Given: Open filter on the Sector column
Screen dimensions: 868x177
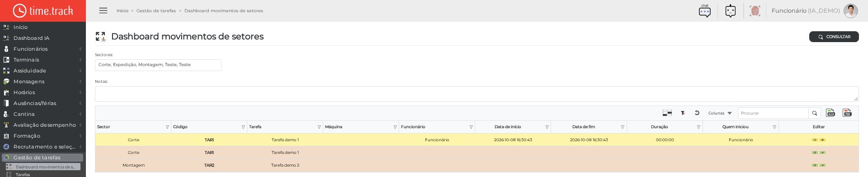Looking at the screenshot, I should (x=167, y=127).
